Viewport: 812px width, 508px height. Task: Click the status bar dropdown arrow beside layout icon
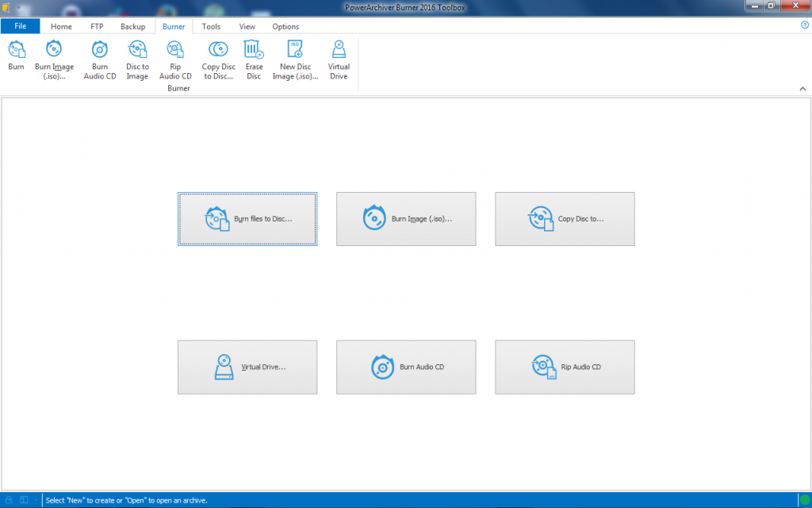tap(36, 500)
